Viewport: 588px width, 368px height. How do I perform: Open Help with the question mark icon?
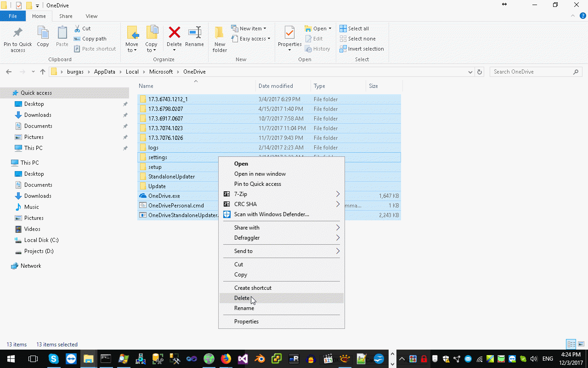click(x=582, y=16)
